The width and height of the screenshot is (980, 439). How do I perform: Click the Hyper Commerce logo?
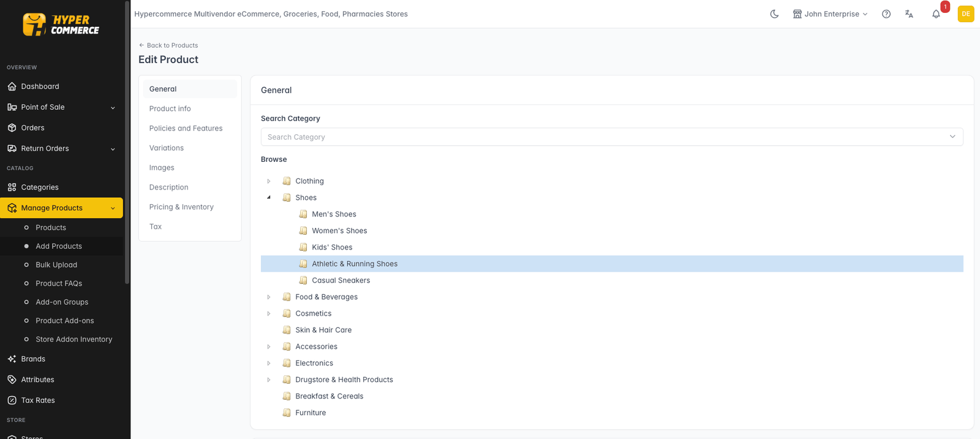[61, 25]
